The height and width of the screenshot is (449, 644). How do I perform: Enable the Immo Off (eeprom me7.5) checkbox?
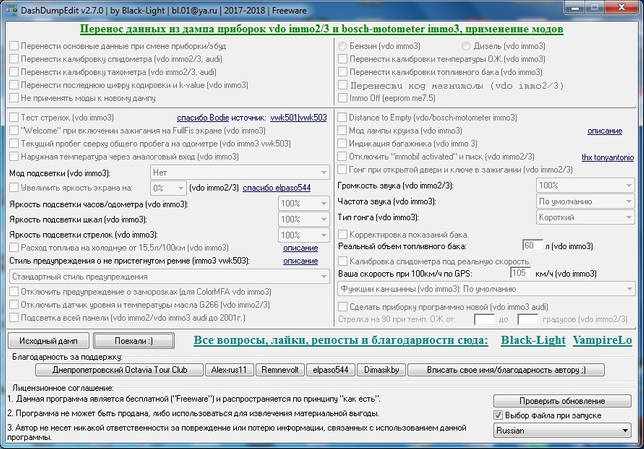tap(343, 98)
